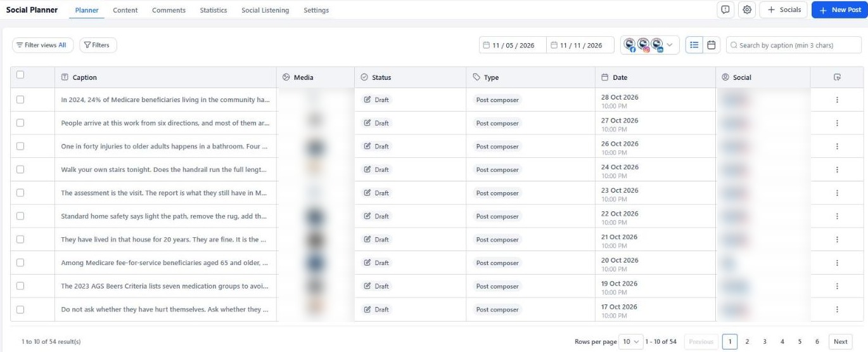The width and height of the screenshot is (868, 352).
Task: Open row actions for 19 Oct 2026 post
Action: 837,286
